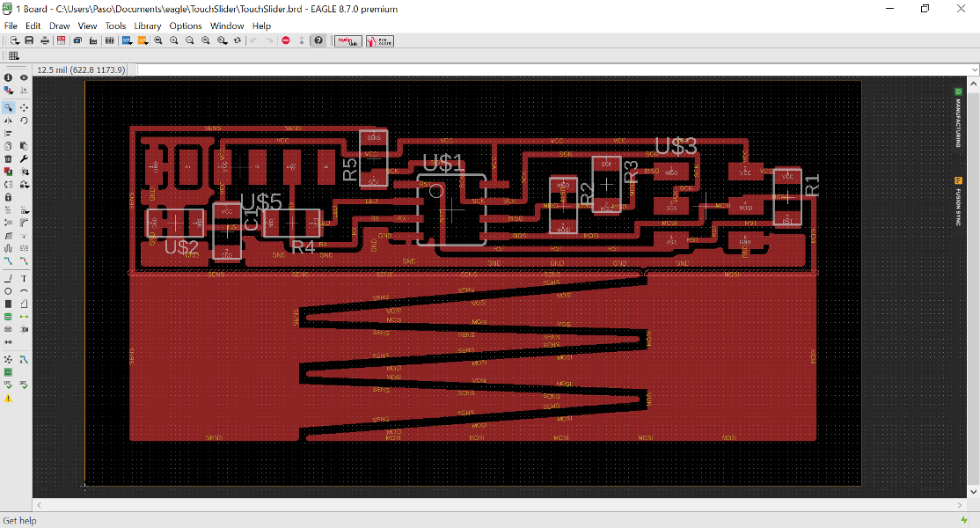Pick the Circle drawing tool
The height and width of the screenshot is (528, 980).
pos(8,291)
